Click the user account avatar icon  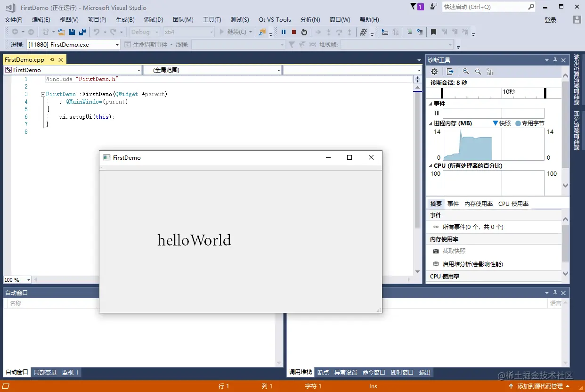[x=577, y=20]
